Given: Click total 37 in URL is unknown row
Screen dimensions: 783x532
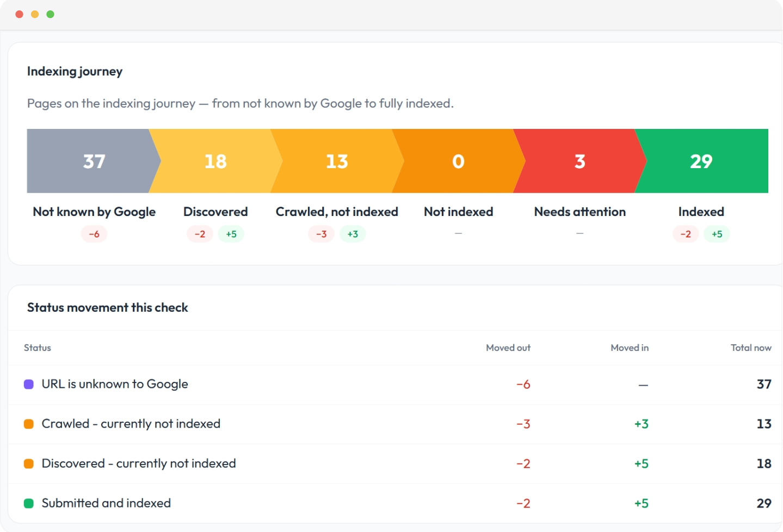Looking at the screenshot, I should pyautogui.click(x=764, y=385).
